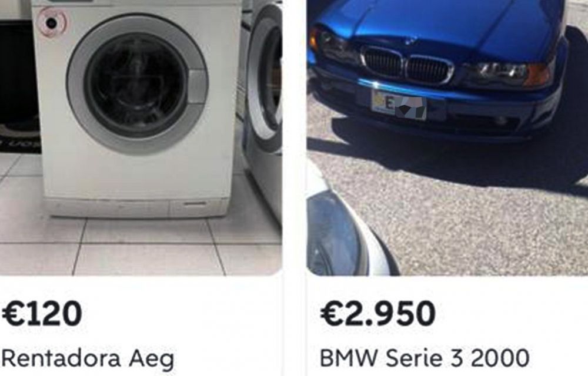Open the white washing machine photo
This screenshot has height=376, width=588.
(x=141, y=138)
